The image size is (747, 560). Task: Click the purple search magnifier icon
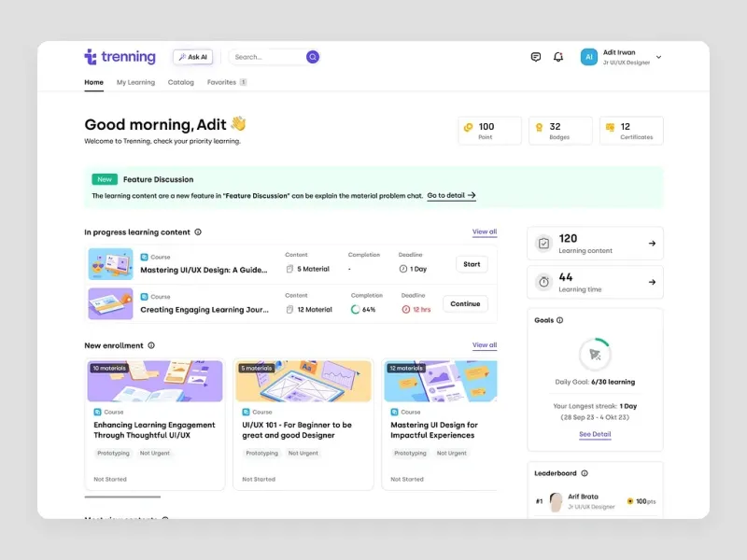[313, 57]
